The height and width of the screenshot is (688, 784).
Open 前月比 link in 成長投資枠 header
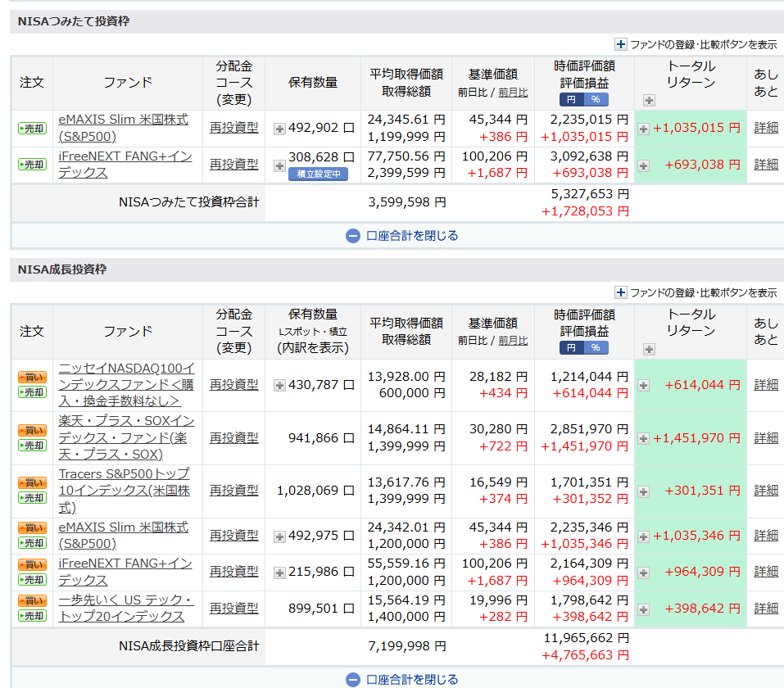click(513, 341)
